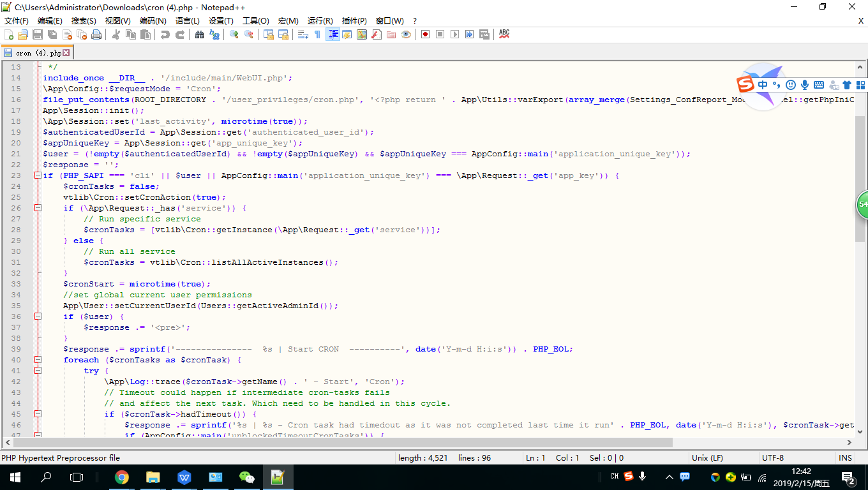The height and width of the screenshot is (490, 868).
Task: Toggle show all characters pilcrow
Action: coord(317,34)
